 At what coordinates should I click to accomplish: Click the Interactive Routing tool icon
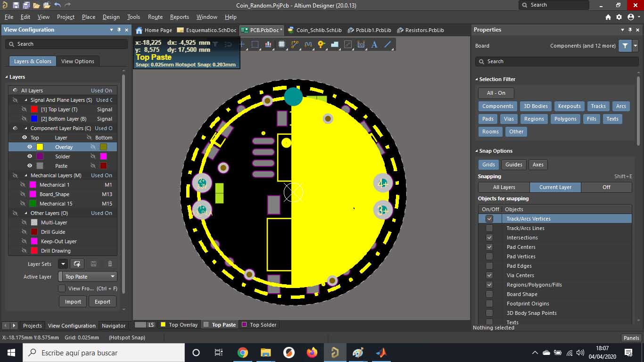(x=295, y=45)
